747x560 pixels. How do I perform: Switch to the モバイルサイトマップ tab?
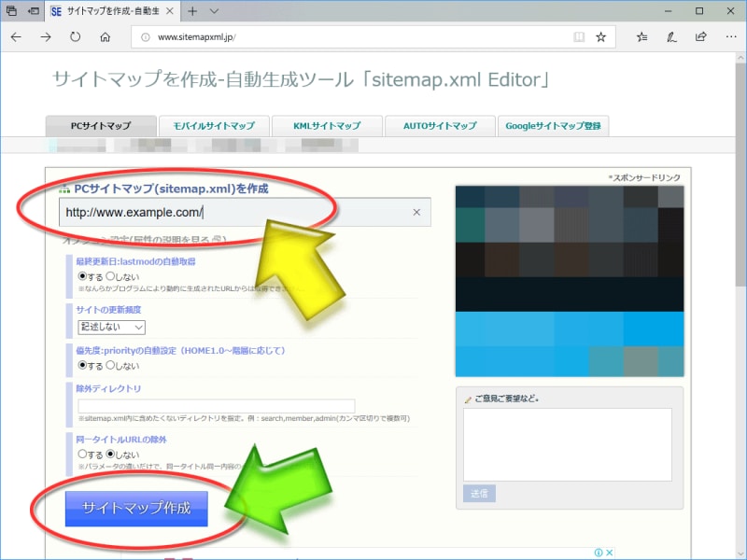click(214, 126)
